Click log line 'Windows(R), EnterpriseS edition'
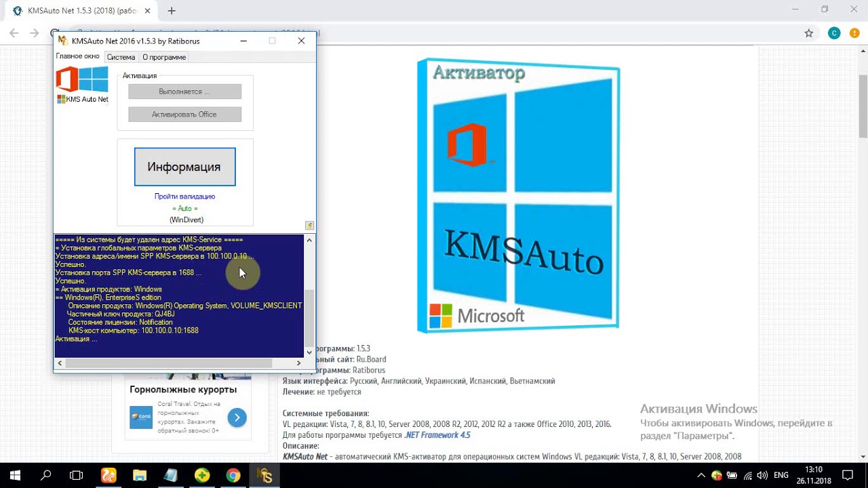This screenshot has width=868, height=488. point(108,298)
